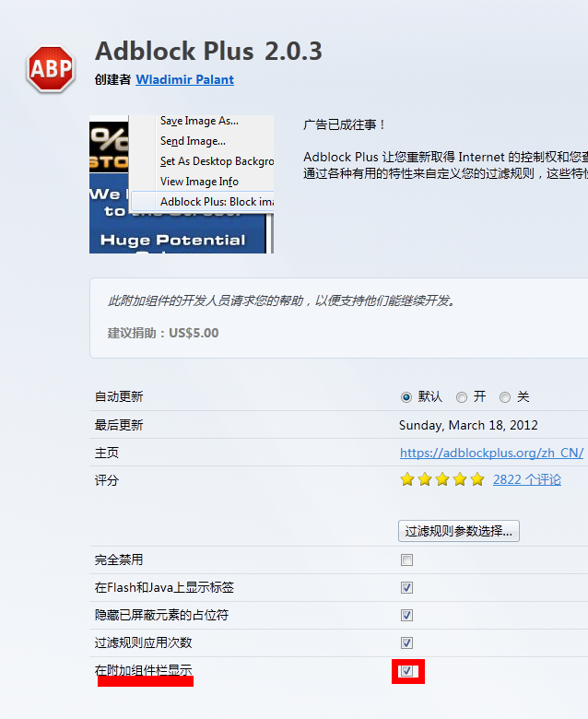Toggle 过滤规则应用次数 checkbox
The width and height of the screenshot is (588, 719).
(x=406, y=642)
